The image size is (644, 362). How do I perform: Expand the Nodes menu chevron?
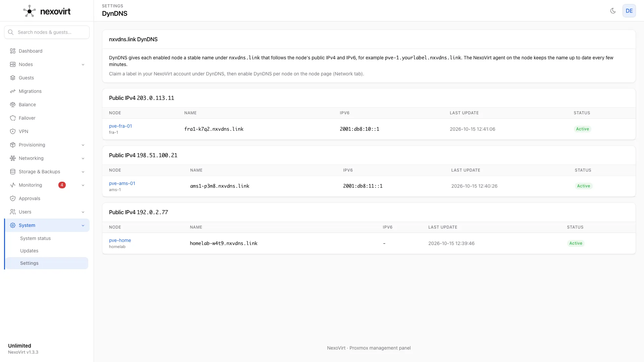tap(83, 65)
